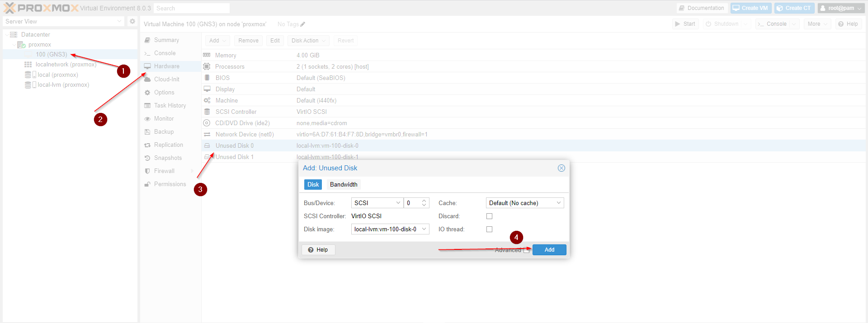Open the Hardware section in sidebar
This screenshot has height=323, width=868.
(166, 66)
